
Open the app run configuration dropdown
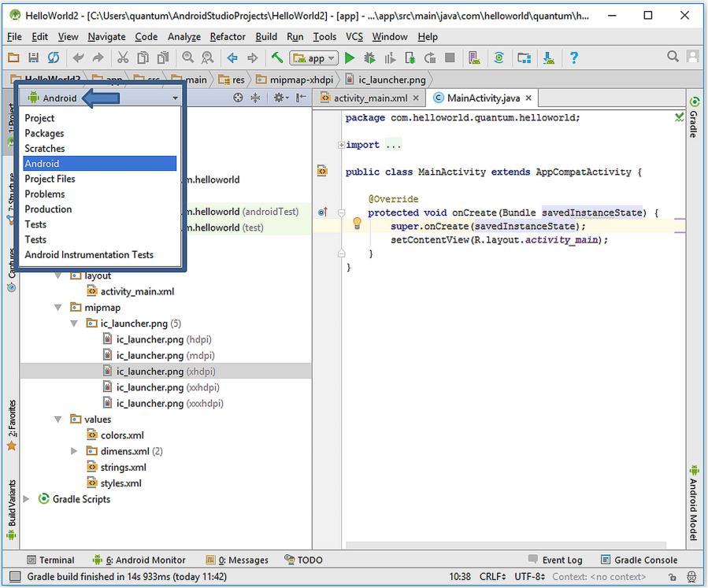pyautogui.click(x=313, y=58)
